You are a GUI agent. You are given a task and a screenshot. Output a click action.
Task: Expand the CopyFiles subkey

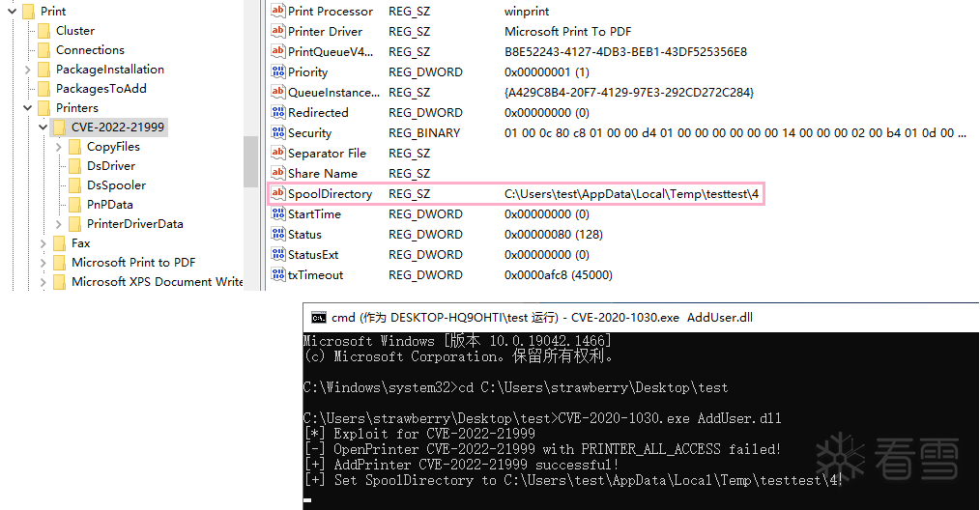tap(58, 147)
